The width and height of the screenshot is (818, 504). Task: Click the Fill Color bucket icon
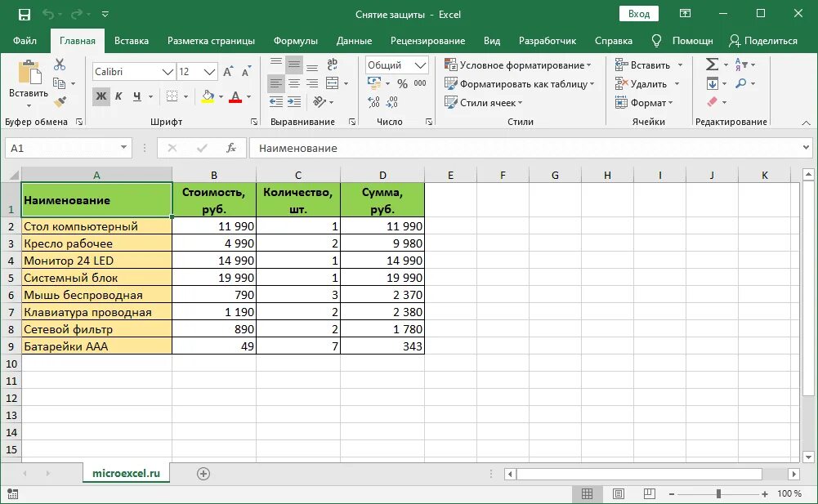point(208,96)
